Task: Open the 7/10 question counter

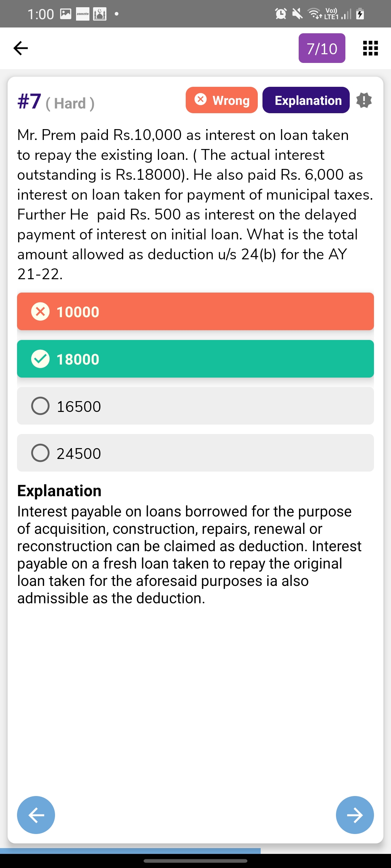Action: coord(322,48)
